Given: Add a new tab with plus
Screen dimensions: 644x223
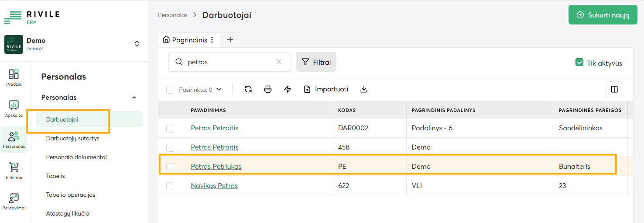Looking at the screenshot, I should (x=230, y=40).
